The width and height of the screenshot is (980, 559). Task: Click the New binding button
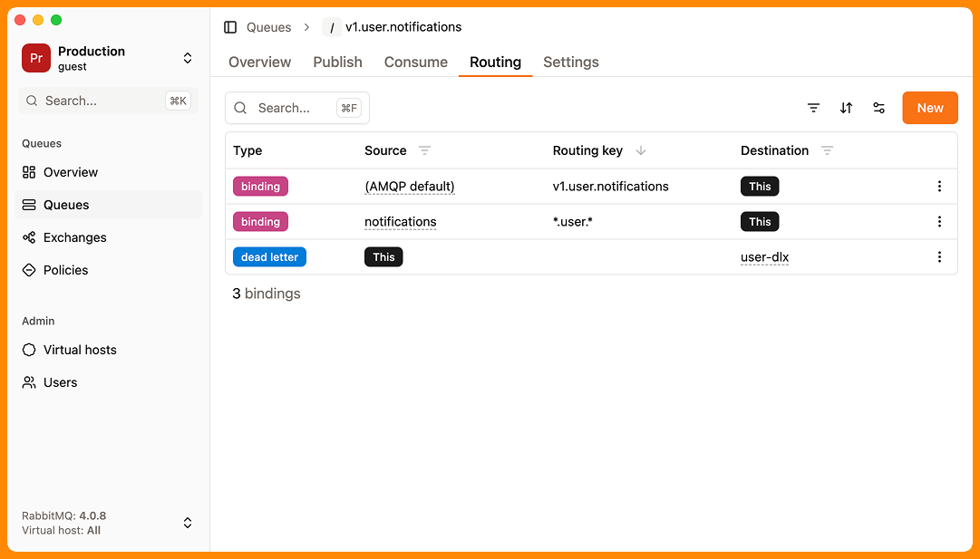click(x=930, y=108)
